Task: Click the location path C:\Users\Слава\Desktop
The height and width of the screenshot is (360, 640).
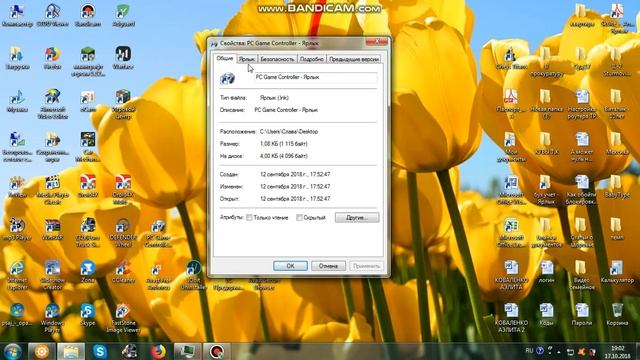Action: tap(289, 132)
